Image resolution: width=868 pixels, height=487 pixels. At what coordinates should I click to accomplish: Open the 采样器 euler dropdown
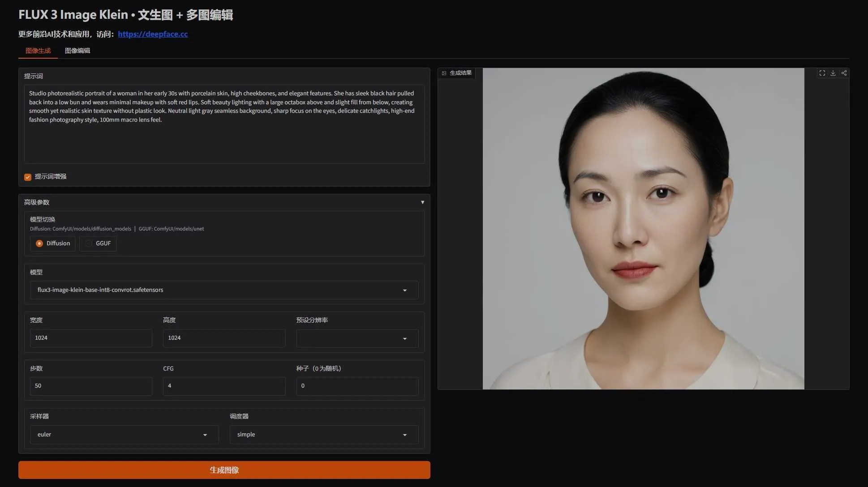click(124, 435)
